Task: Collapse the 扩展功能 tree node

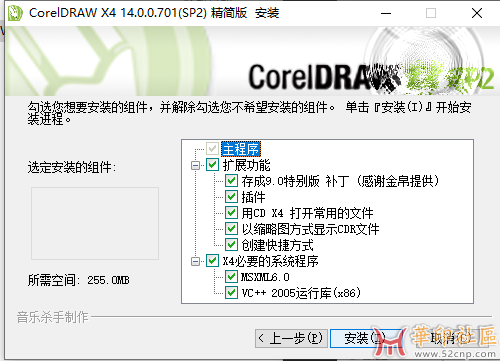Action: (196, 165)
